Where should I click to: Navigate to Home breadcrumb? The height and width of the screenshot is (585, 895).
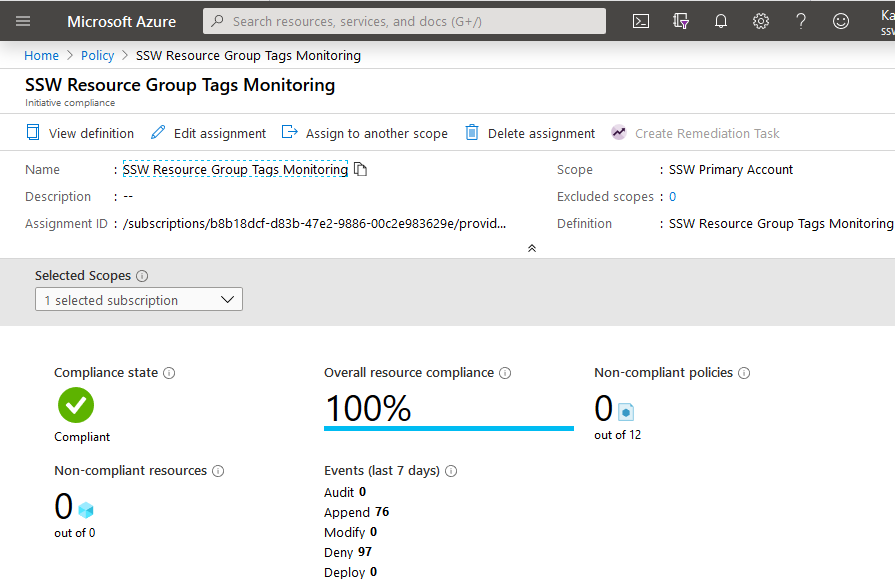click(x=41, y=56)
